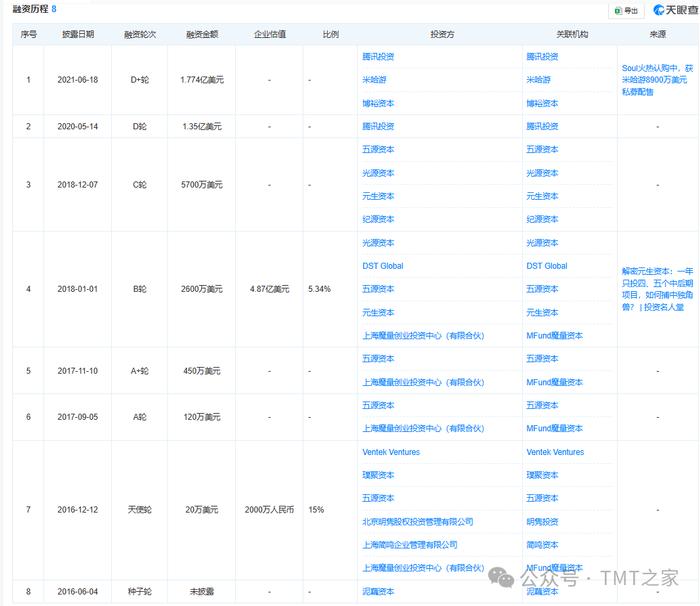Image resolution: width=700 pixels, height=606 pixels.
Task: Click the 来源 column header
Action: [658, 34]
